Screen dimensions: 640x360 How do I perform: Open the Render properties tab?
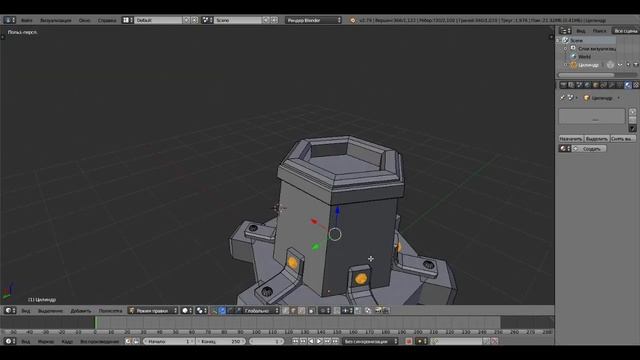(x=563, y=85)
